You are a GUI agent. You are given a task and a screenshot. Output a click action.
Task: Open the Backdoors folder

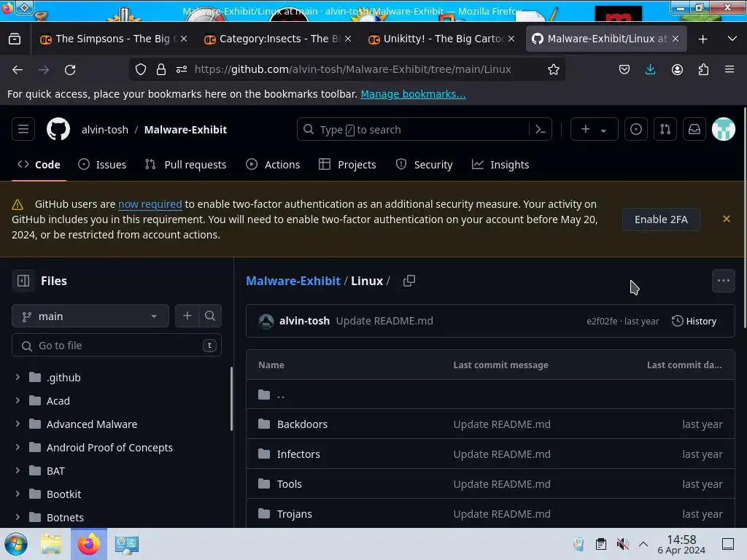click(302, 424)
